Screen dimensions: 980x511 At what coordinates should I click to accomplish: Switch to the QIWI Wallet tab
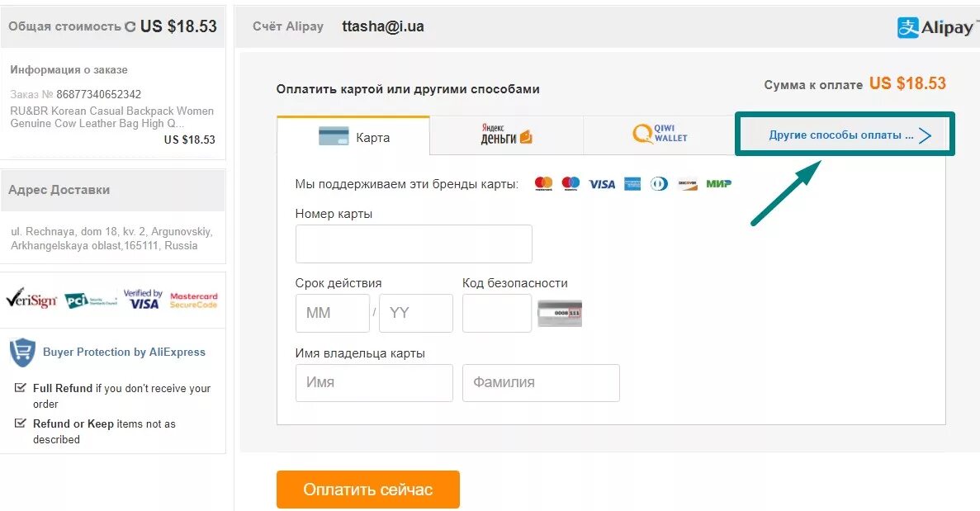point(659,134)
